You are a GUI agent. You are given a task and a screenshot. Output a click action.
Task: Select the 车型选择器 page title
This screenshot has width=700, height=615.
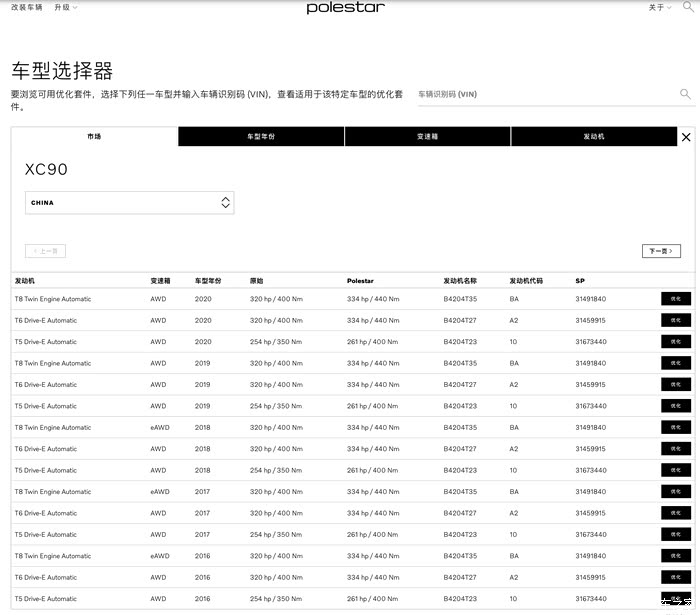click(62, 71)
